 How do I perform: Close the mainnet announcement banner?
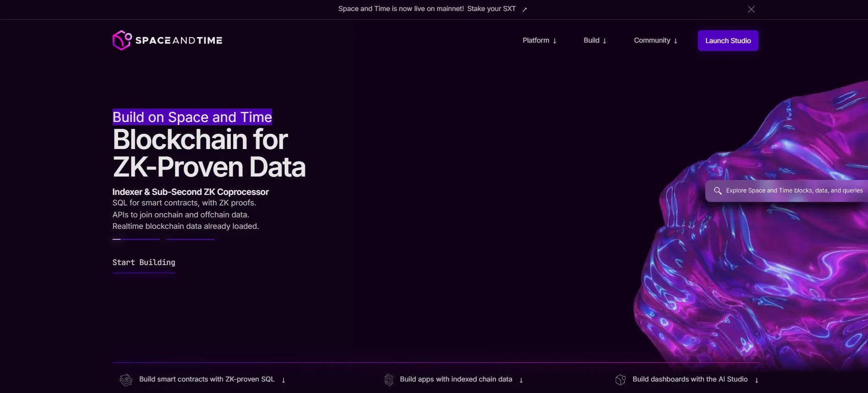[751, 9]
